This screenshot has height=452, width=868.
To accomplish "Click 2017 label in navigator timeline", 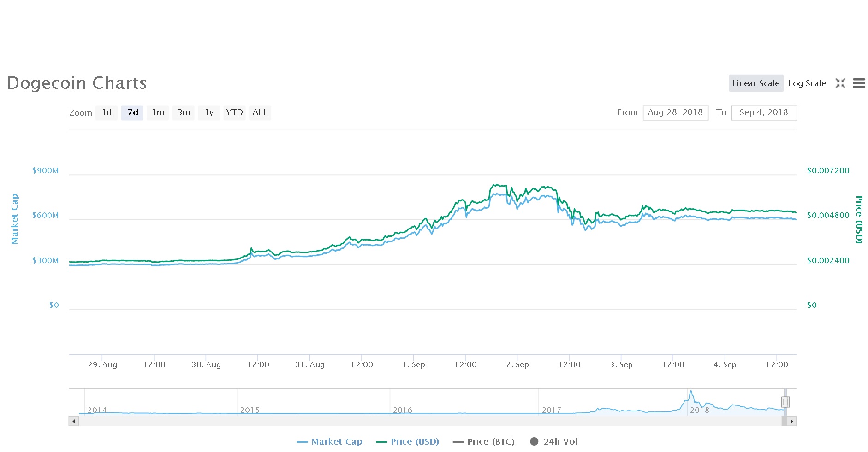I will tap(552, 410).
